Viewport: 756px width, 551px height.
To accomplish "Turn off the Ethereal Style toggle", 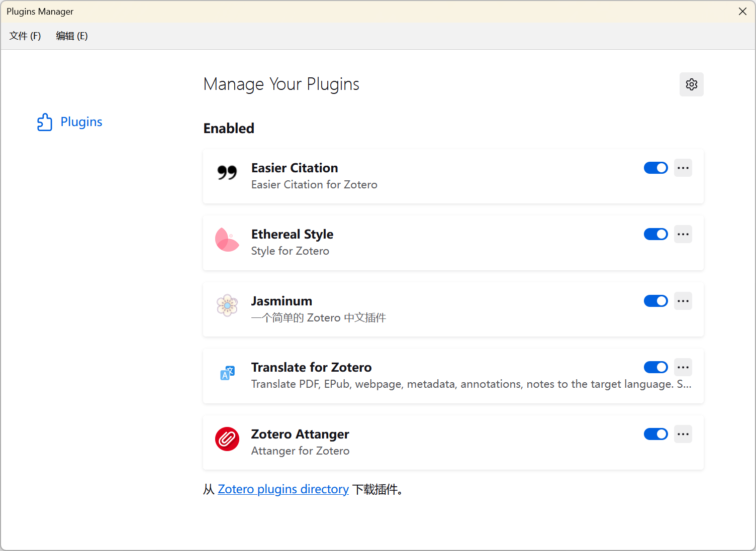I will pos(655,234).
